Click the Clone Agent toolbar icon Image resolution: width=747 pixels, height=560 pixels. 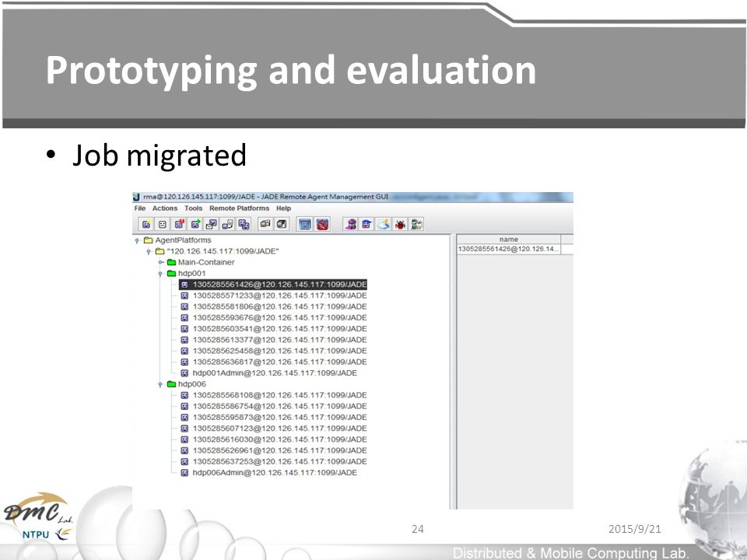[x=244, y=224]
